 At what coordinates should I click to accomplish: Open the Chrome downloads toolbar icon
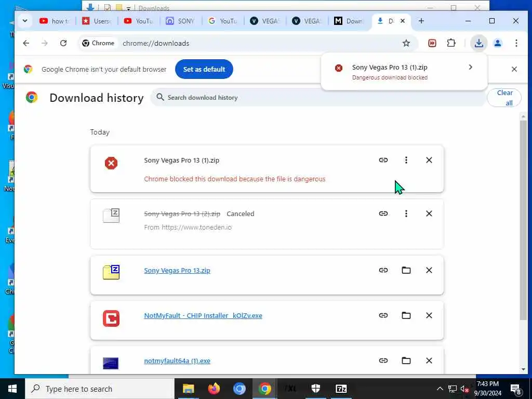(x=478, y=43)
